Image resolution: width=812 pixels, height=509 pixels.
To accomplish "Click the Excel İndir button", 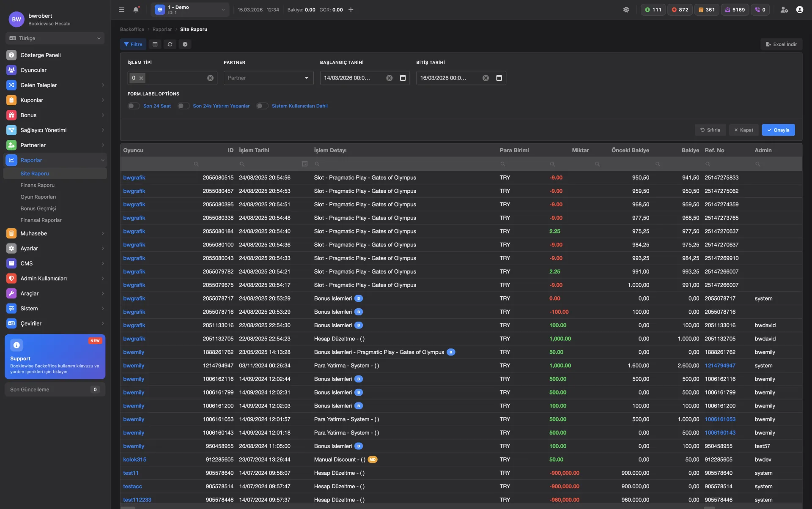I will [781, 44].
